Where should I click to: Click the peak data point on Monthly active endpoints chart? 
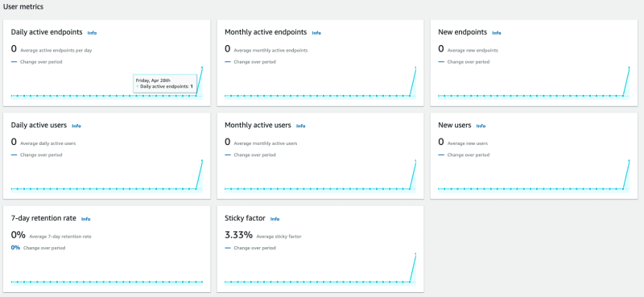pyautogui.click(x=415, y=68)
